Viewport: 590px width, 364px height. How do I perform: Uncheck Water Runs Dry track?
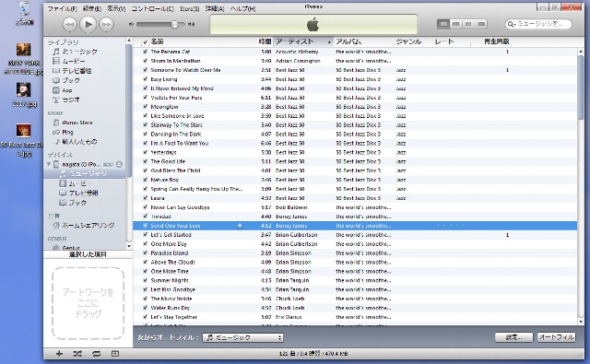[146, 308]
